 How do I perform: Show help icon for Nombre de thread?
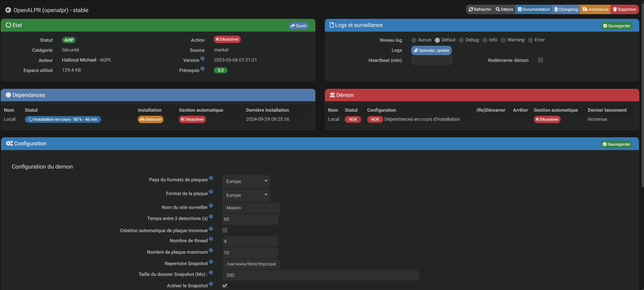coord(211,239)
